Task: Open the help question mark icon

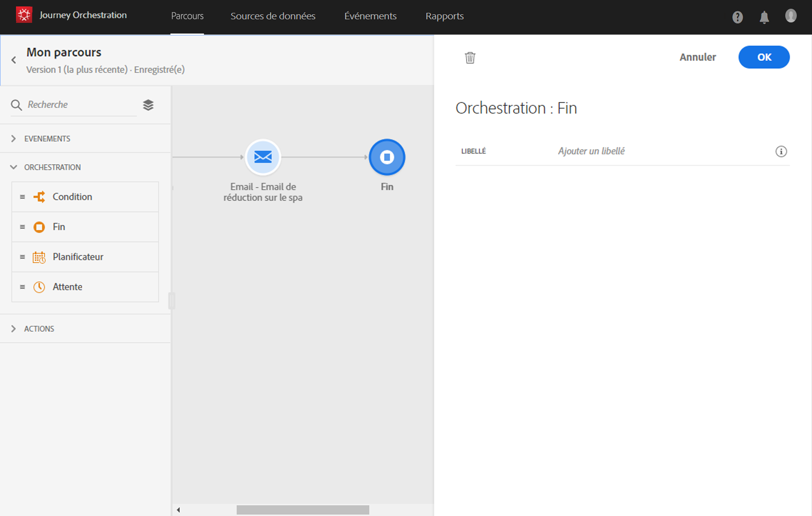Action: [x=737, y=17]
